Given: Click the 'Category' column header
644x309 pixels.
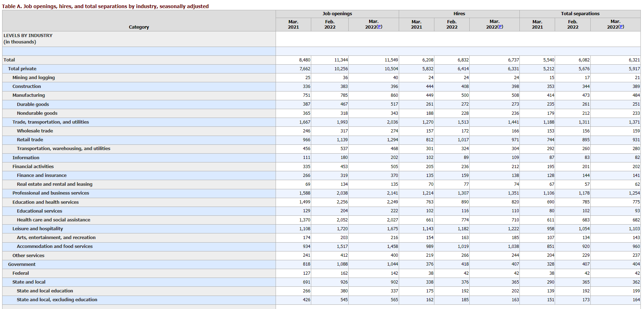Looking at the screenshot, I should click(139, 27).
